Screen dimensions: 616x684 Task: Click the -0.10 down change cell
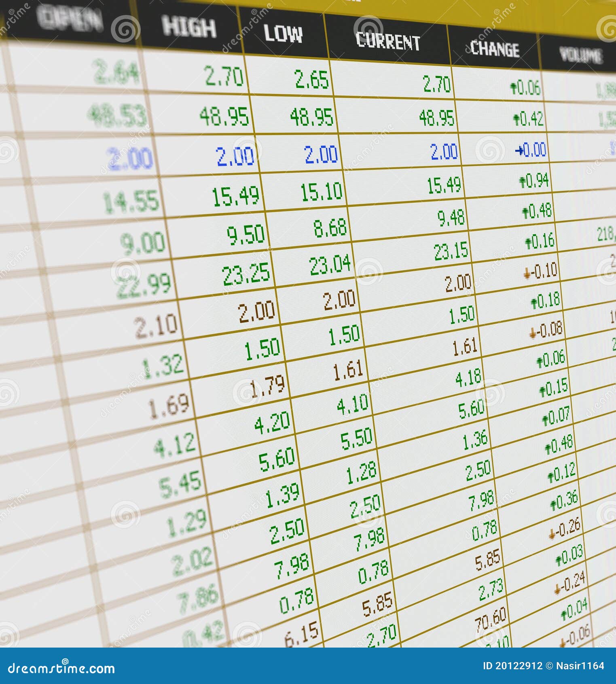pos(540,271)
